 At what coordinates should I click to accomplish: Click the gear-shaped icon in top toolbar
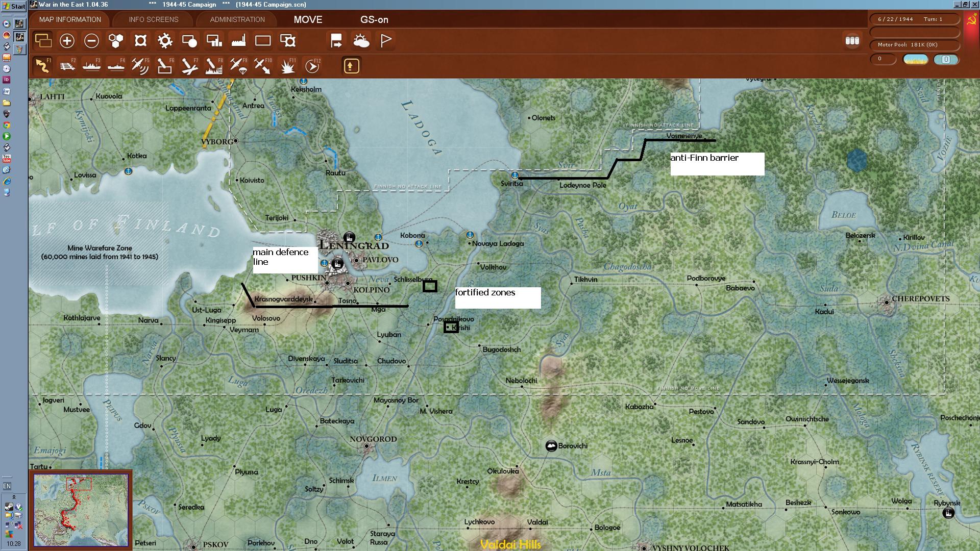pos(165,41)
